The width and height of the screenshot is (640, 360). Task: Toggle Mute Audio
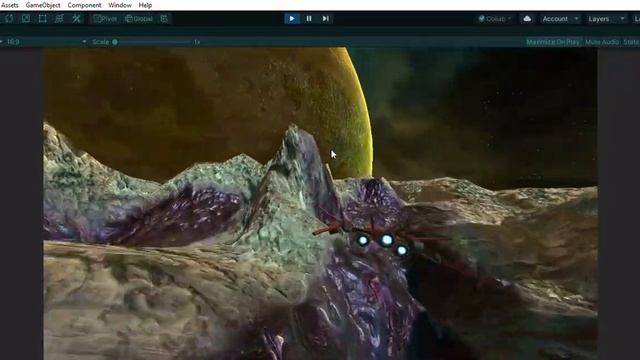602,42
